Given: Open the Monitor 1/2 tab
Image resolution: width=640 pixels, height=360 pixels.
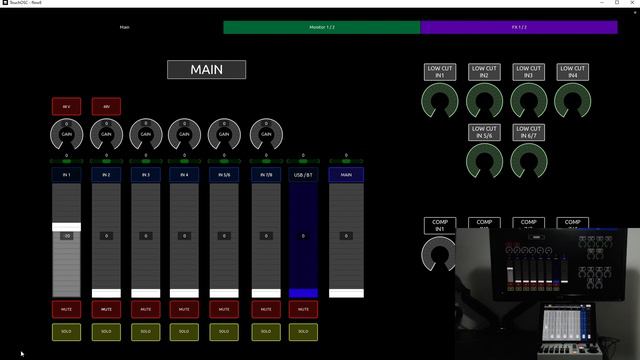Looking at the screenshot, I should click(x=322, y=27).
